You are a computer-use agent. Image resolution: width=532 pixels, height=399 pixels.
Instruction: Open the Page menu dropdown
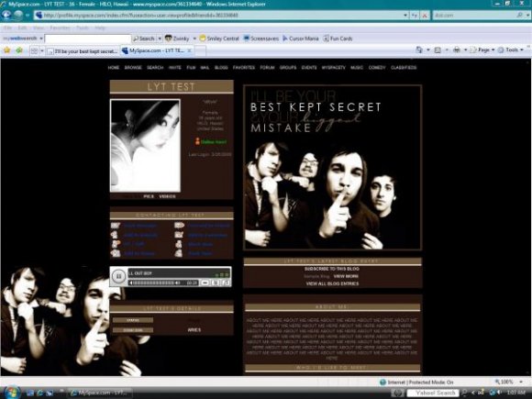click(482, 50)
